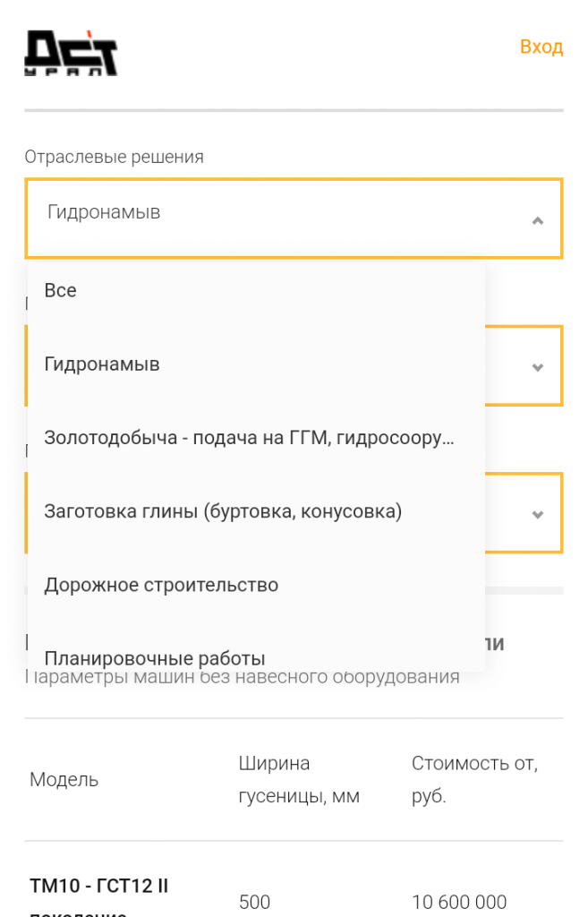Click the Отраслевые решения label

point(114,156)
